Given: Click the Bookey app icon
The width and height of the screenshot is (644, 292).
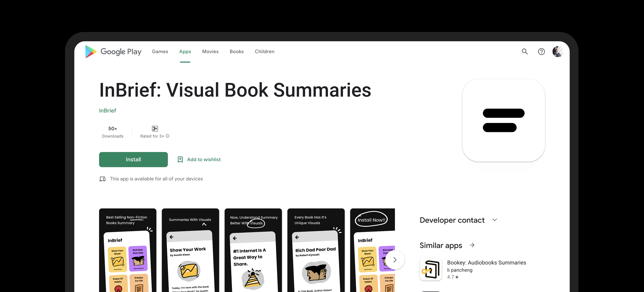Looking at the screenshot, I should point(431,269).
